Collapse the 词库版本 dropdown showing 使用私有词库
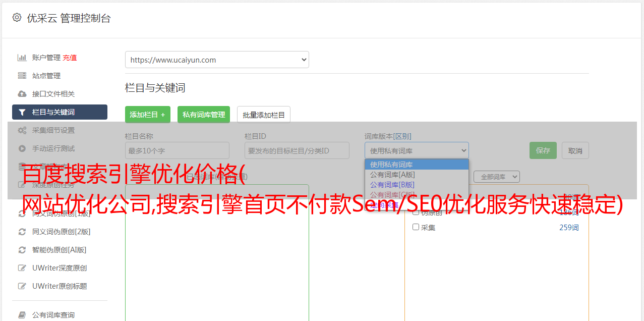 click(x=417, y=150)
